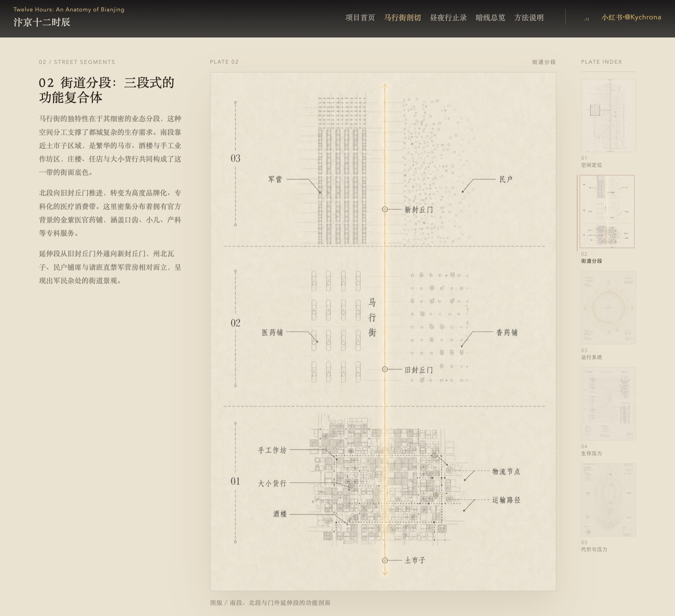
Task: Select the 马行街剖切 nav item
Action: [402, 18]
